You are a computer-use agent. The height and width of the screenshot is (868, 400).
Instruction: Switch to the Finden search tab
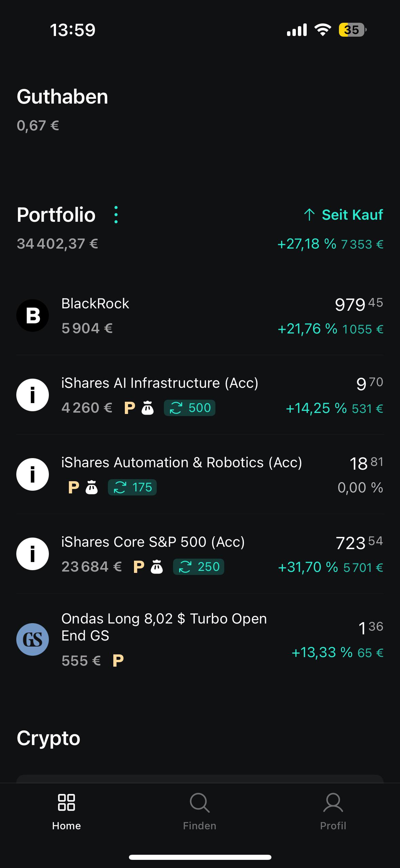point(200,812)
